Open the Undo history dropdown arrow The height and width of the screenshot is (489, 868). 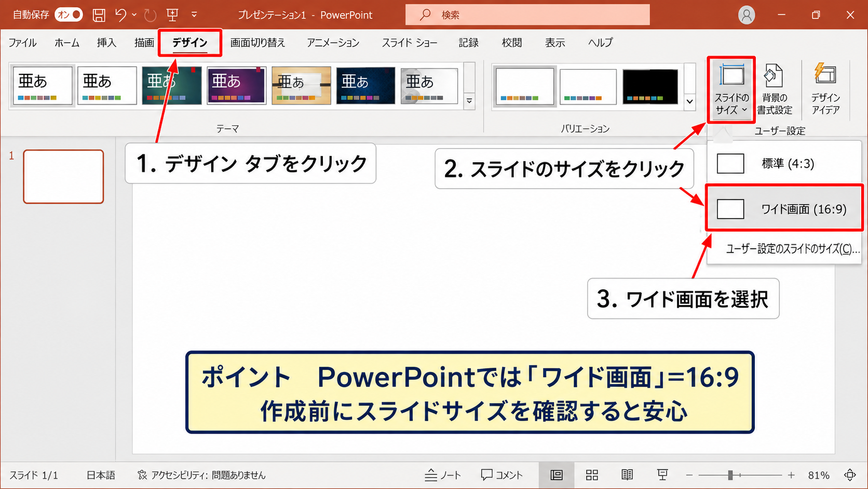coord(134,15)
